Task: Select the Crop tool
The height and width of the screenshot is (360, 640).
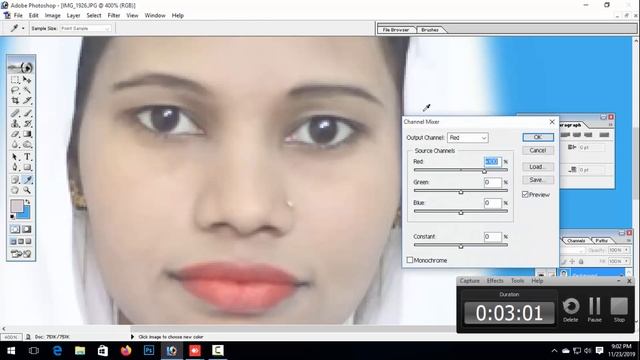Action: 15,100
